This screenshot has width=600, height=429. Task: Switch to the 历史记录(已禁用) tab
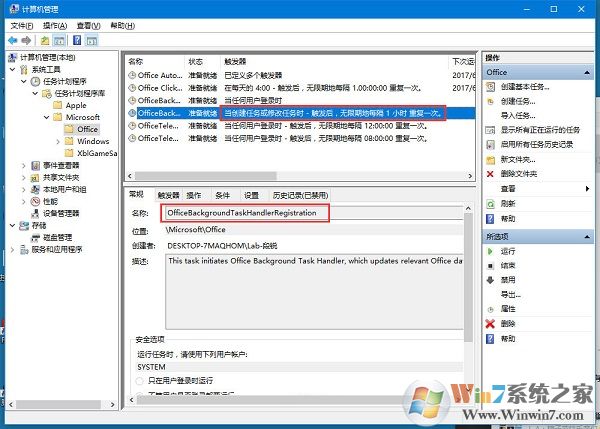[x=300, y=196]
